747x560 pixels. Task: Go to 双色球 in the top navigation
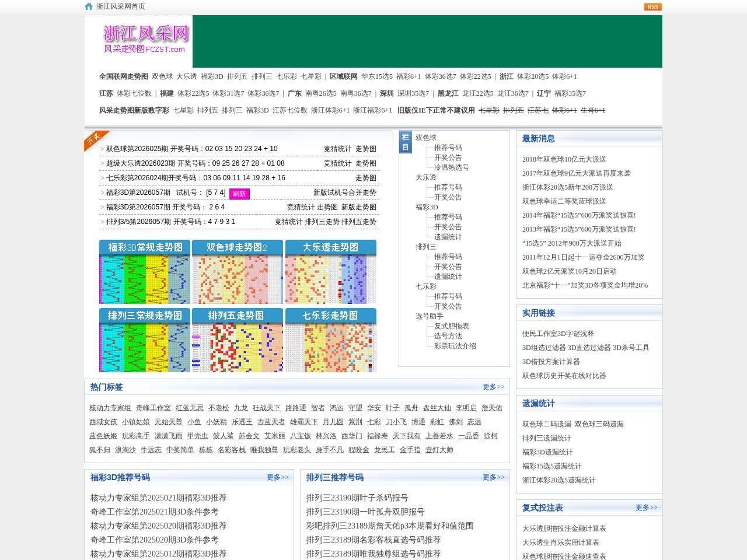point(162,76)
